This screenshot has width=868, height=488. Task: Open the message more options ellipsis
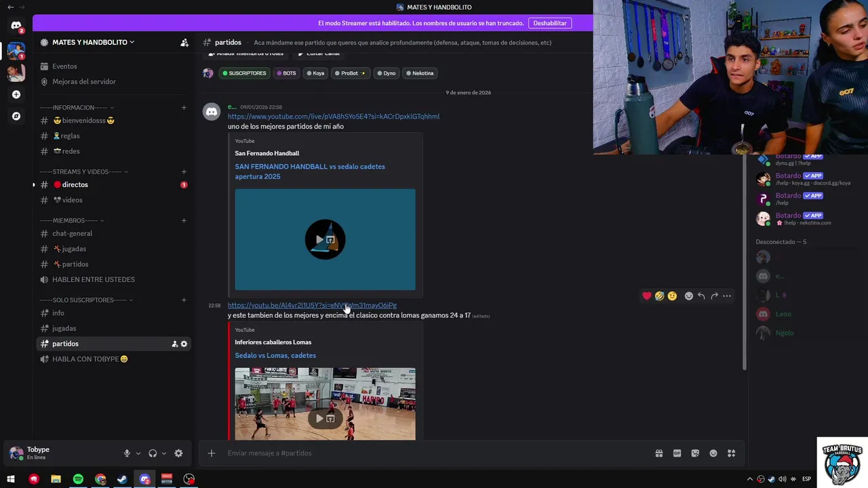pyautogui.click(x=727, y=296)
